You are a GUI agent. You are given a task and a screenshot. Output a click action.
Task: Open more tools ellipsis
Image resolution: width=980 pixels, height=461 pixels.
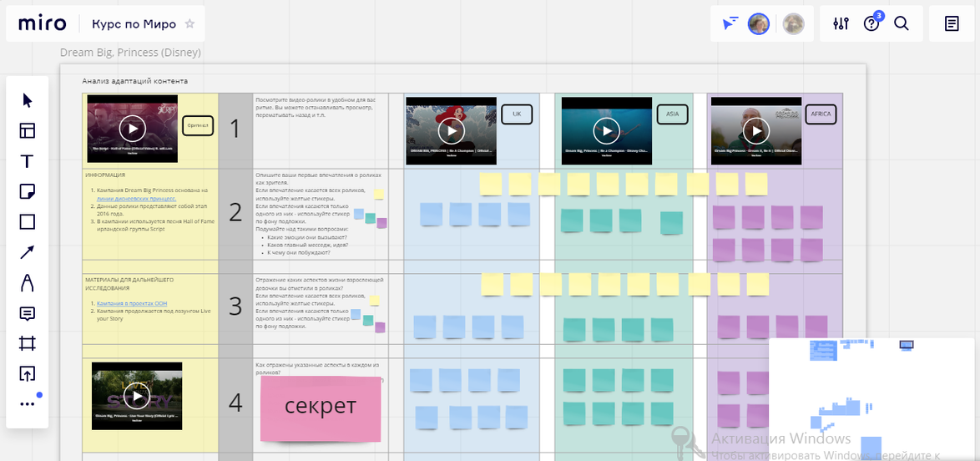(28, 404)
